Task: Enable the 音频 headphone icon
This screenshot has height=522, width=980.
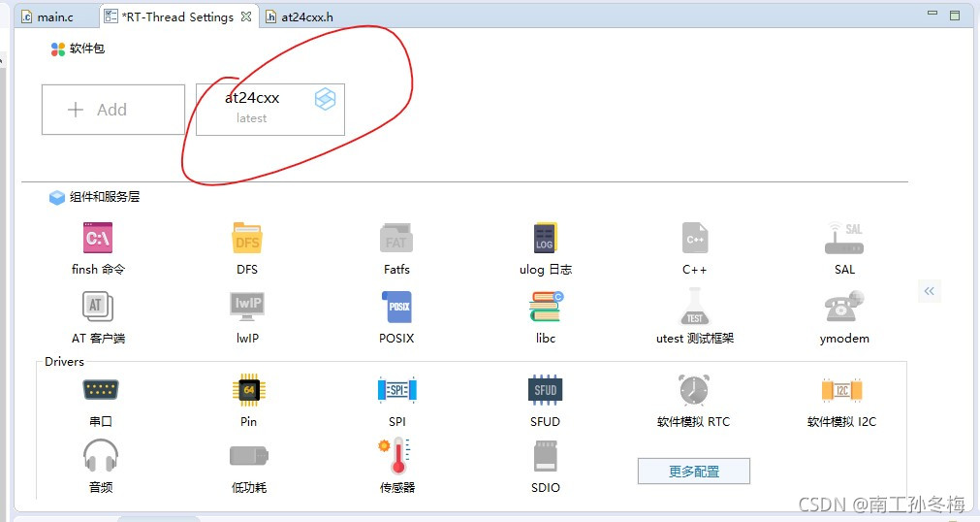Action: coord(101,456)
